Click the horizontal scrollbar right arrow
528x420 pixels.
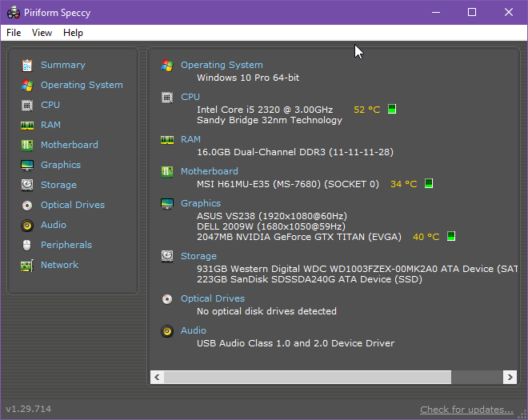pos(509,377)
